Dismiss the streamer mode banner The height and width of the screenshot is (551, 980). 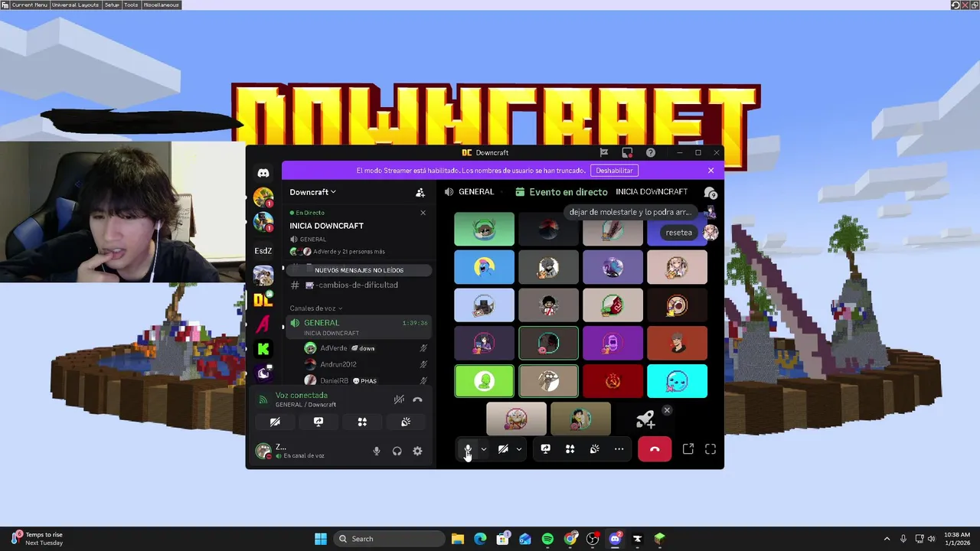[x=710, y=171]
